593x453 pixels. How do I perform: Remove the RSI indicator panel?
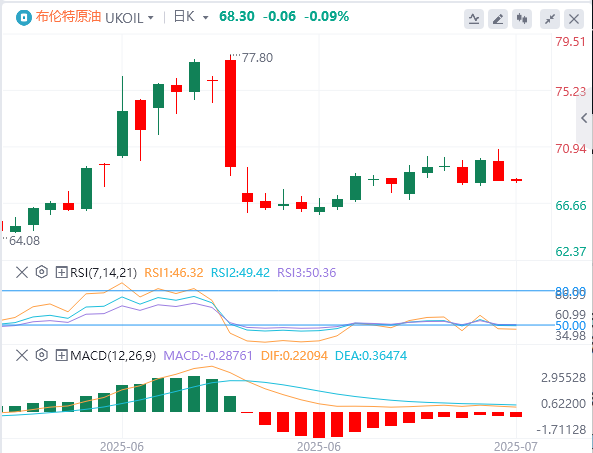22,272
